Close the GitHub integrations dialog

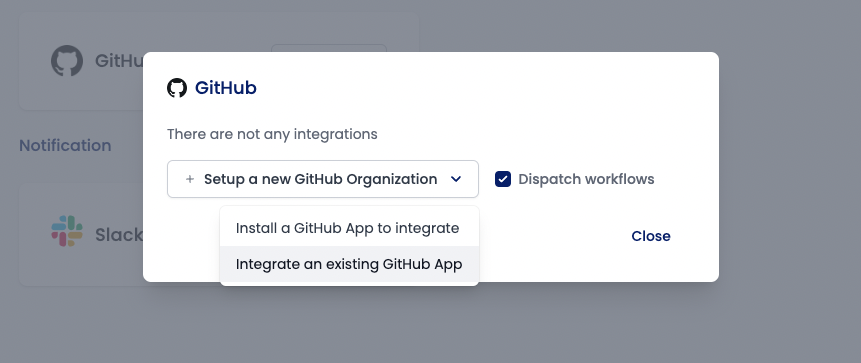[x=651, y=236]
